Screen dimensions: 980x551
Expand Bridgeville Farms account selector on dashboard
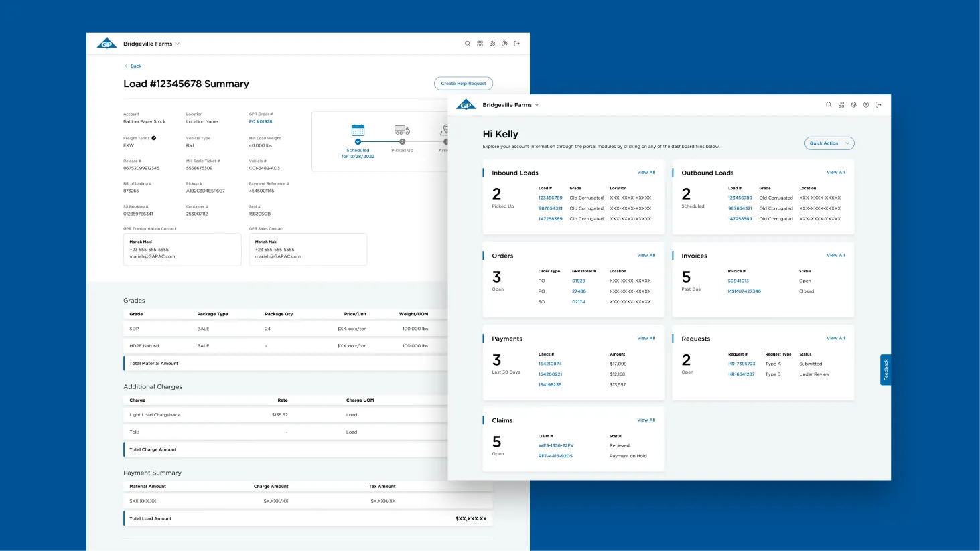[x=511, y=105]
